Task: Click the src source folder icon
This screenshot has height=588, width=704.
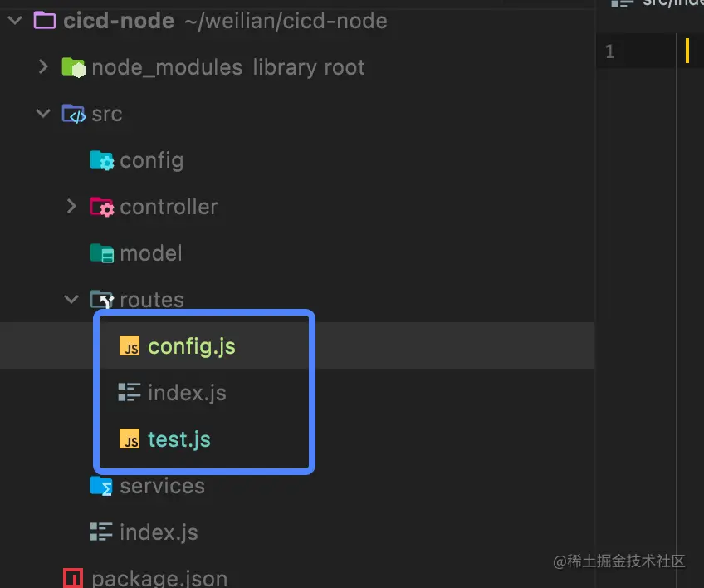Action: coord(73,114)
